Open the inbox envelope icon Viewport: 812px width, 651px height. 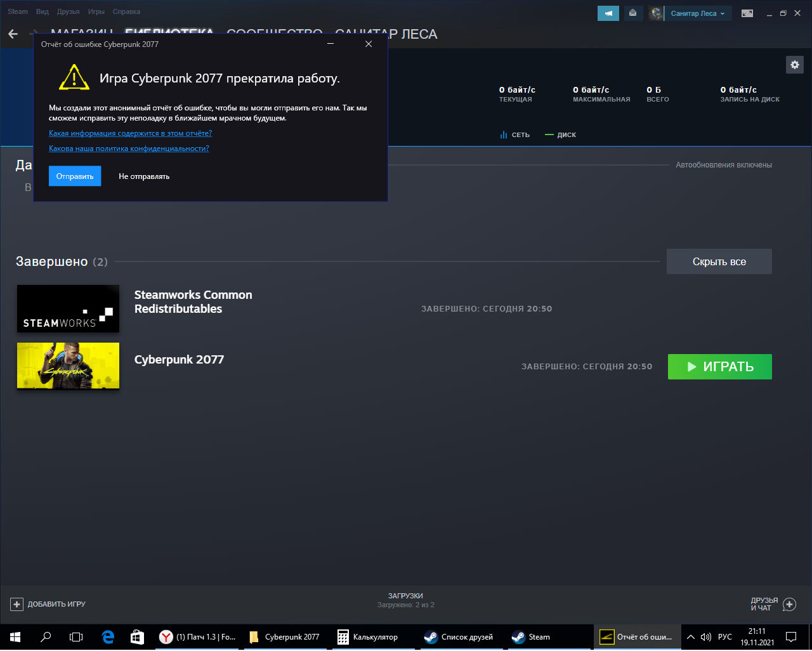pos(632,13)
